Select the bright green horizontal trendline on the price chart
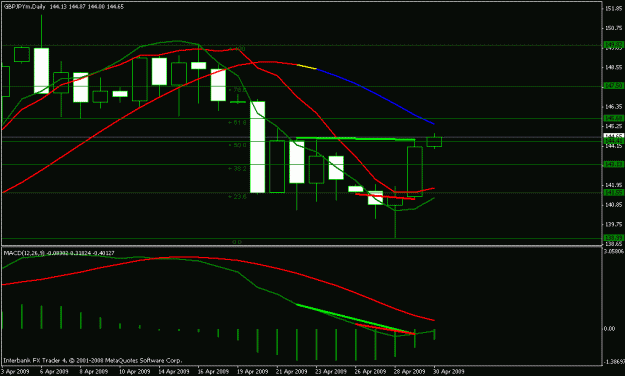 pyautogui.click(x=356, y=139)
